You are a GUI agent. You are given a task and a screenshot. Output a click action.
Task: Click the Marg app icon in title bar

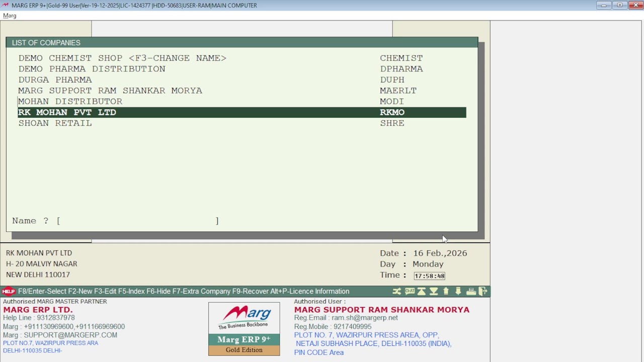pos(6,5)
